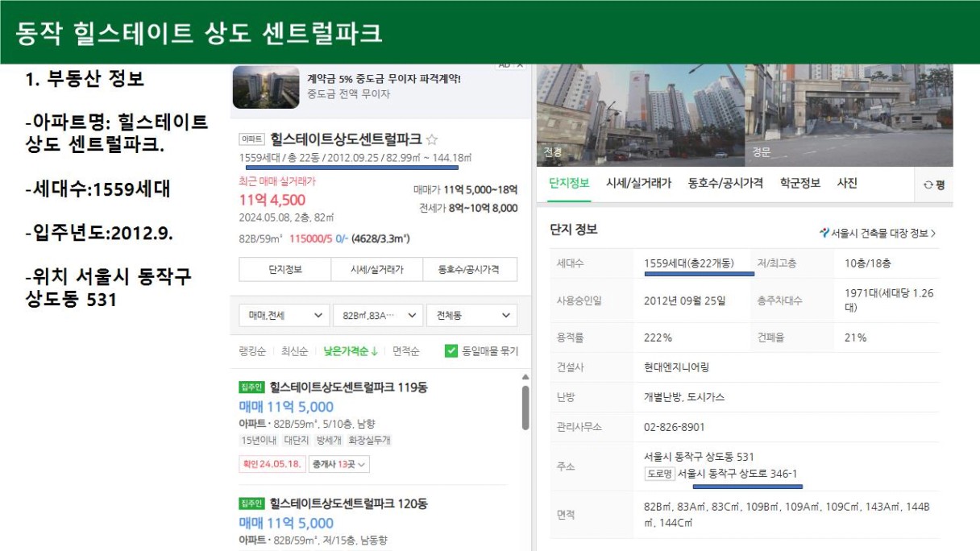Click the 2012년 09월 25일 approval date
Viewport: 980px width, 551px height.
click(684, 301)
